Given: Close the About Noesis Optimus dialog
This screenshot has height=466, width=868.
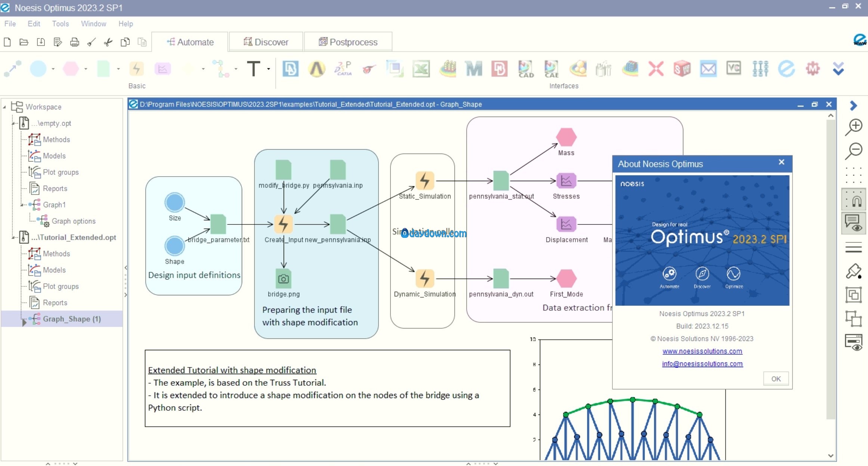Looking at the screenshot, I should 781,162.
